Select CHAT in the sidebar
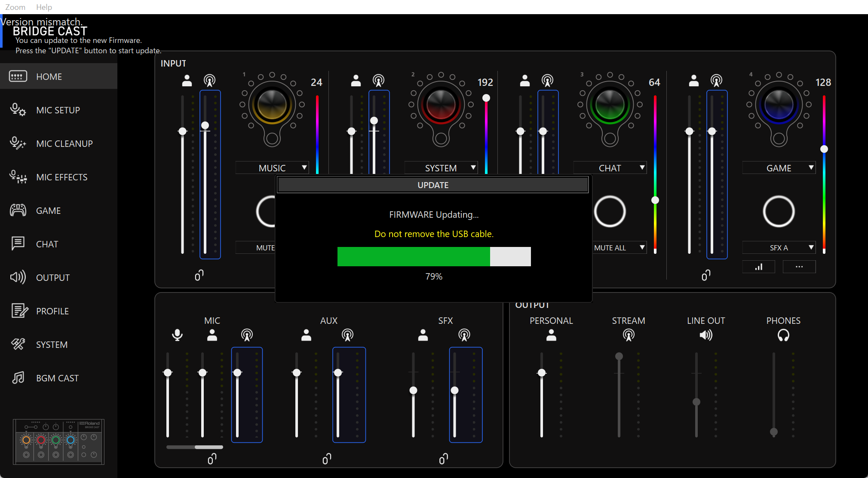 pos(58,244)
